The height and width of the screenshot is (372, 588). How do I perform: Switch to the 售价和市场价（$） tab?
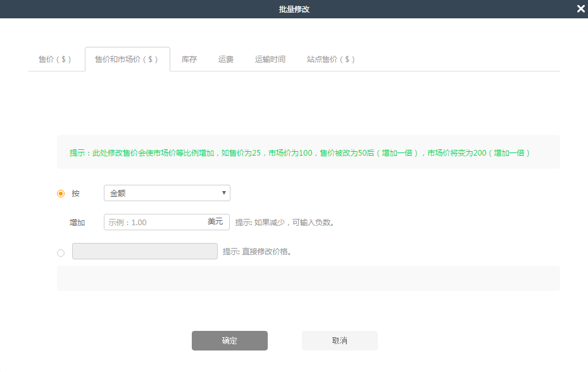(127, 59)
